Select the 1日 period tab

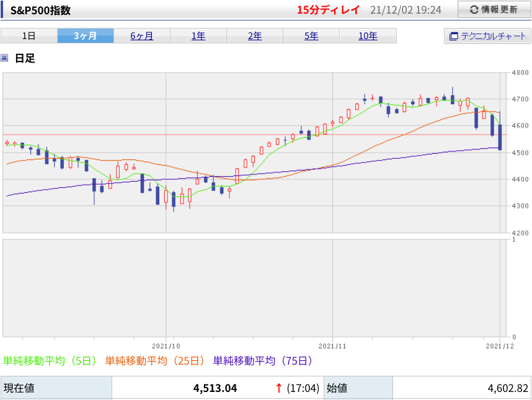tap(29, 35)
